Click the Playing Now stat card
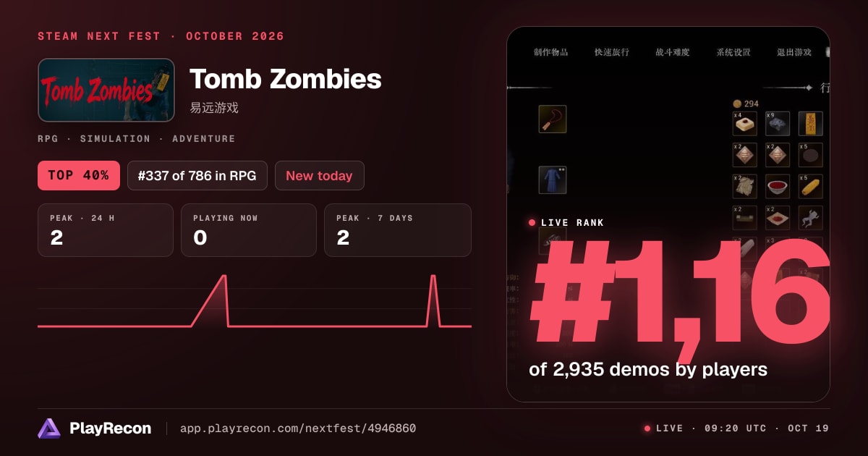The width and height of the screenshot is (868, 456). point(249,230)
